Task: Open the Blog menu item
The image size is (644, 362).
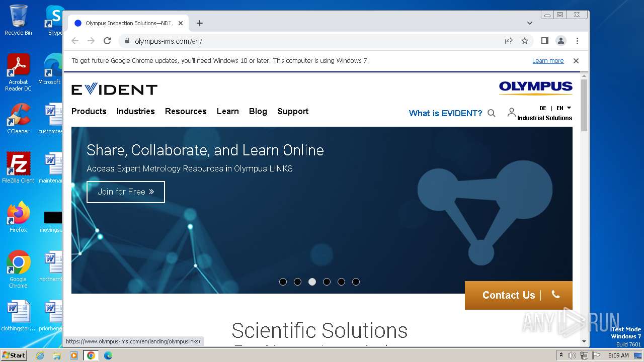Action: tap(258, 111)
